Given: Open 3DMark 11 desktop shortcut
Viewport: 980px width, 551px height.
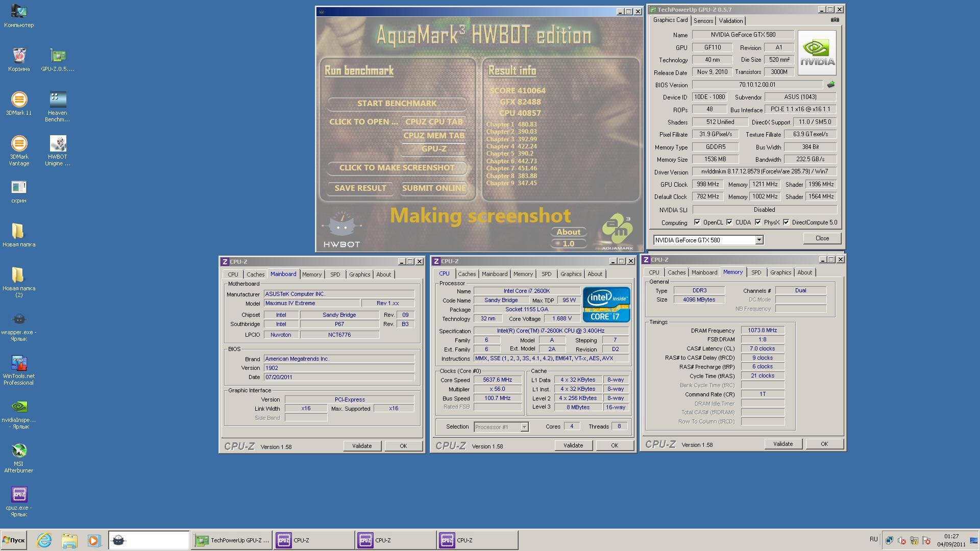Looking at the screenshot, I should (x=19, y=104).
